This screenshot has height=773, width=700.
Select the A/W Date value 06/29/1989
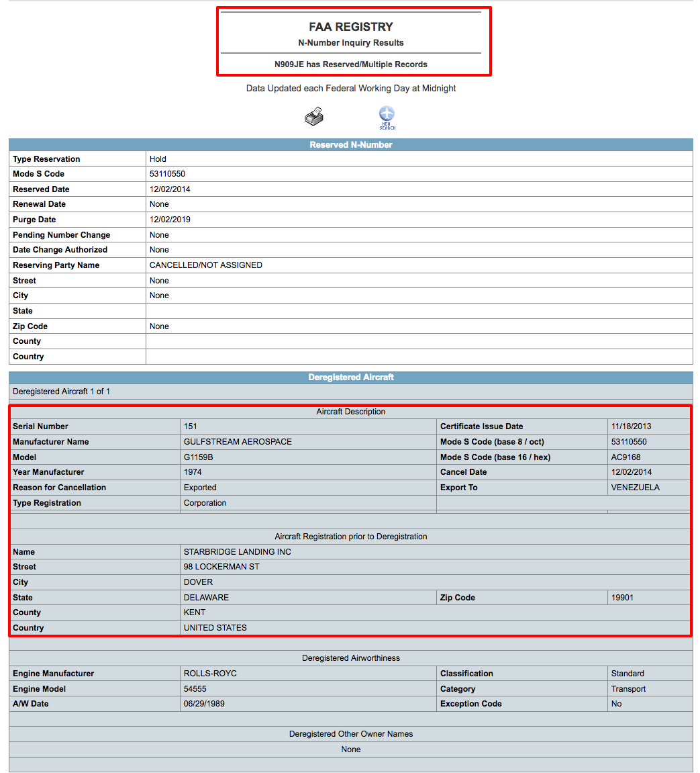pyautogui.click(x=204, y=703)
